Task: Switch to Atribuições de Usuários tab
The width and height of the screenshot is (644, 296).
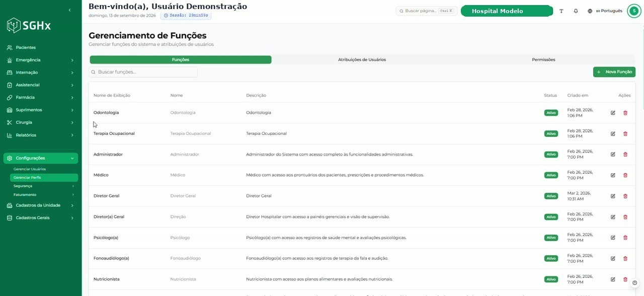Action: click(x=362, y=60)
